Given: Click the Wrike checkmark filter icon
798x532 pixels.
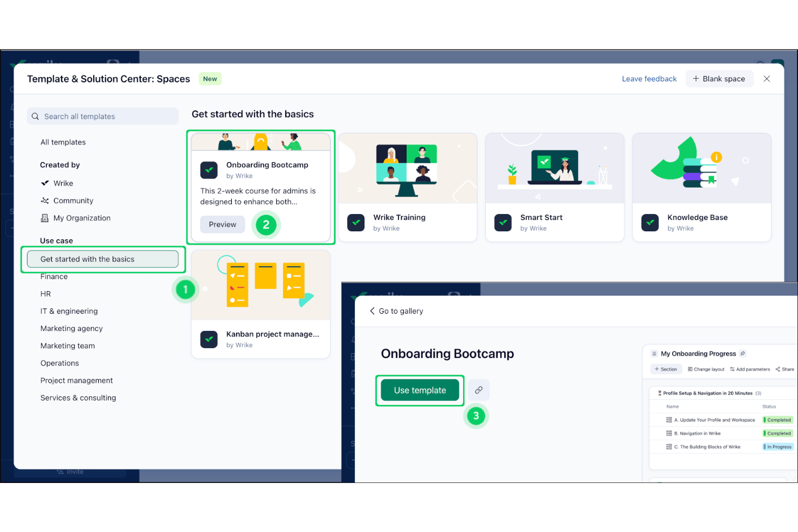Looking at the screenshot, I should point(45,183).
